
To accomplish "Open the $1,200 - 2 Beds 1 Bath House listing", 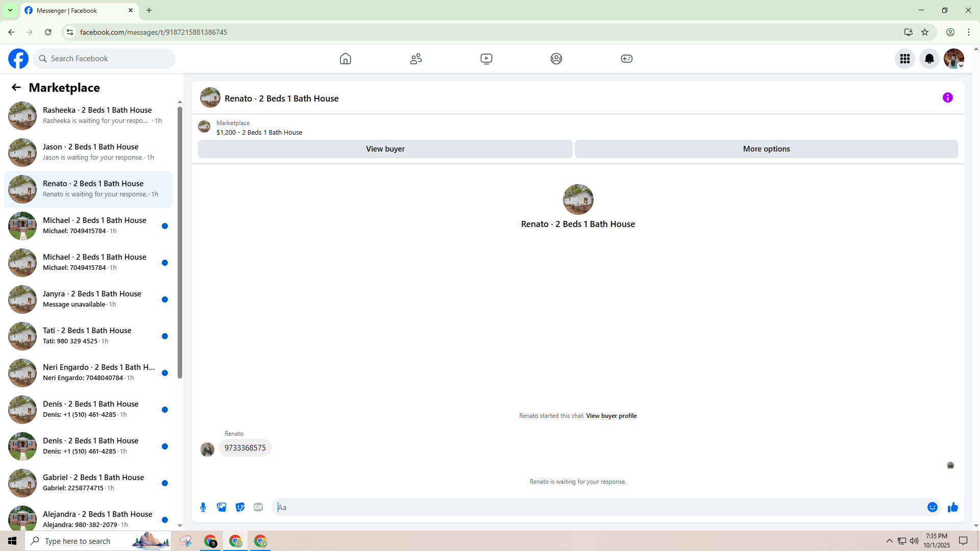I will (x=259, y=133).
